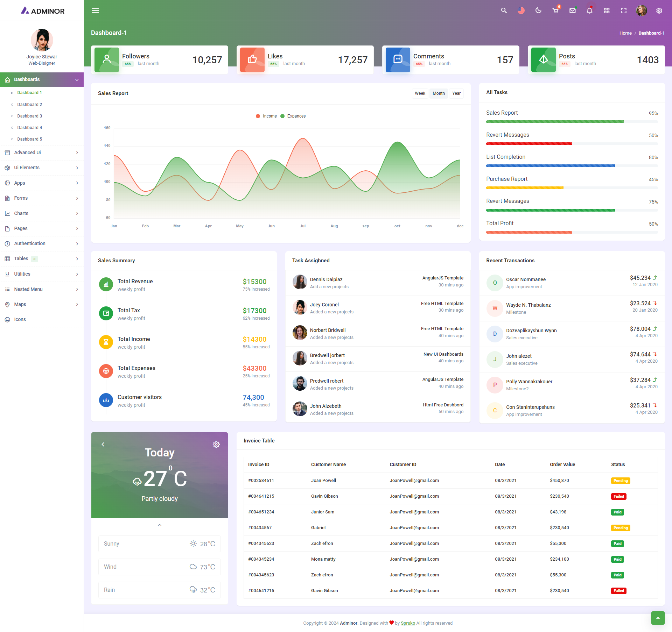Click the Spruko footer link
Screen dimensions: 672x632
tap(408, 623)
